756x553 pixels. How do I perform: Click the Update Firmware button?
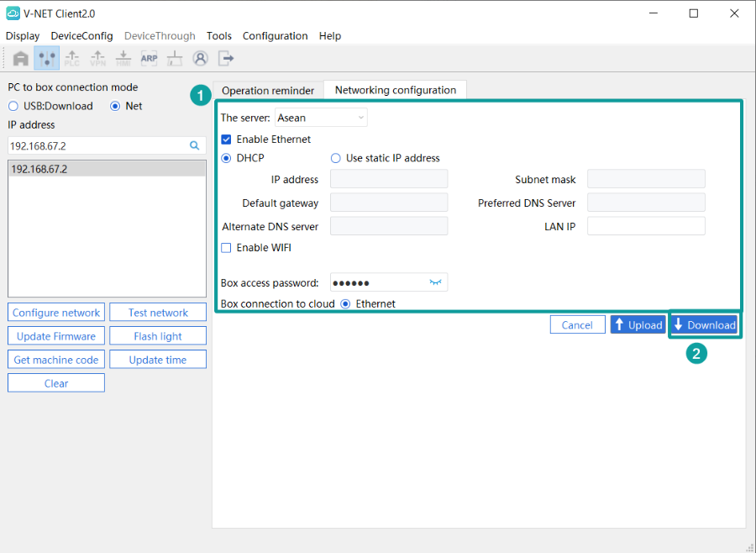(x=56, y=336)
